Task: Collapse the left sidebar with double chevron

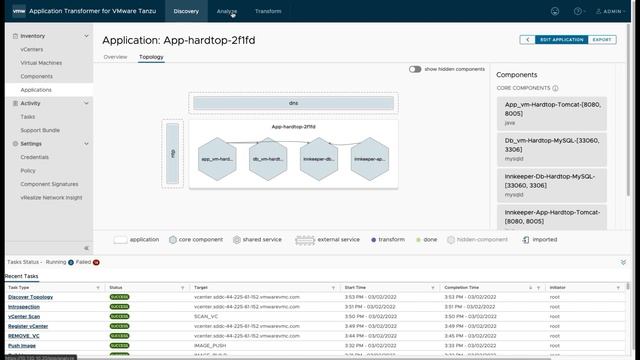Action: coord(86,248)
